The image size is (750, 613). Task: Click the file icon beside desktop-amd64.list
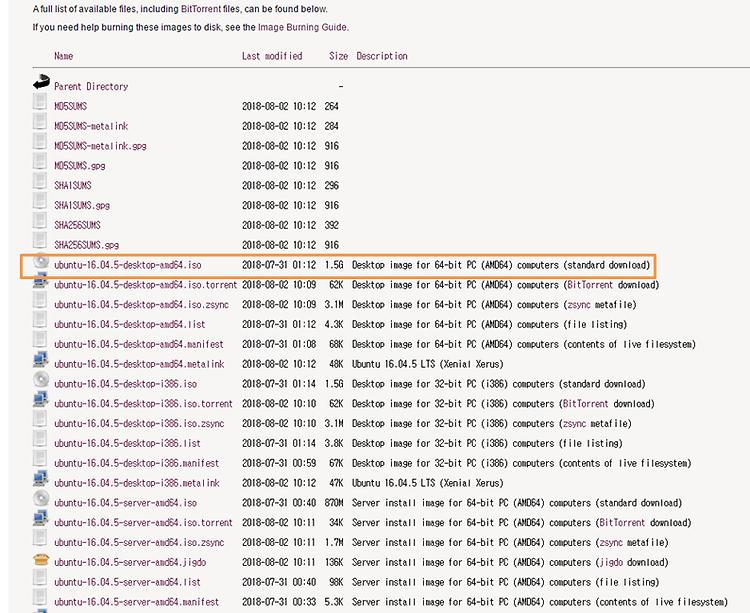[x=40, y=320]
